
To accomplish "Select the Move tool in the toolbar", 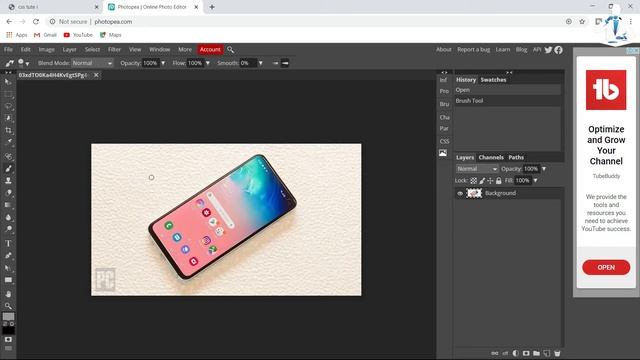I will (8, 82).
